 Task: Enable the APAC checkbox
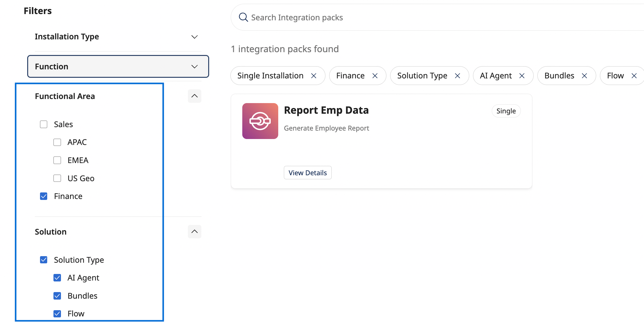click(x=57, y=142)
